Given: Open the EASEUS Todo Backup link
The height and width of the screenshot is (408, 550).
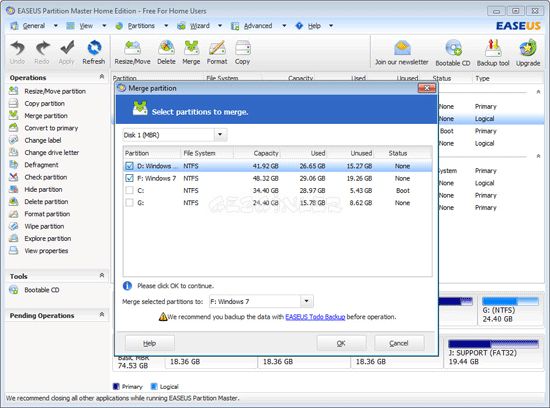Looking at the screenshot, I should 315,317.
